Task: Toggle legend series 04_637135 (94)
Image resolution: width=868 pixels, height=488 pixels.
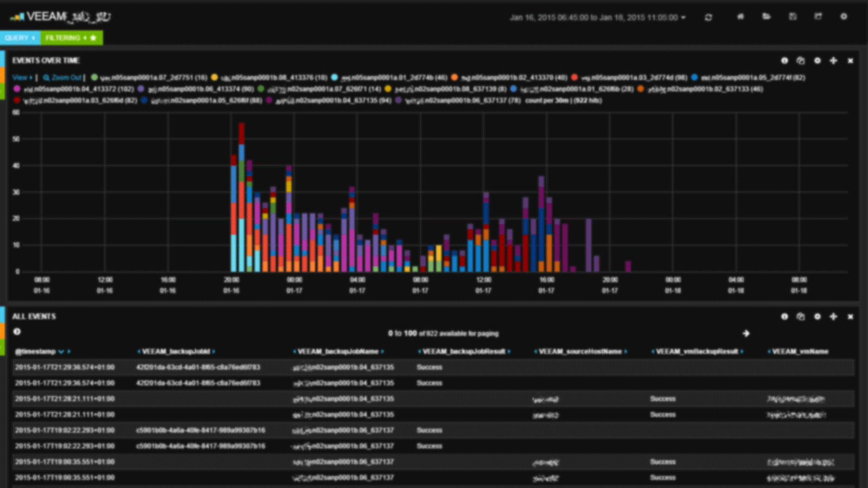Action: click(x=329, y=100)
